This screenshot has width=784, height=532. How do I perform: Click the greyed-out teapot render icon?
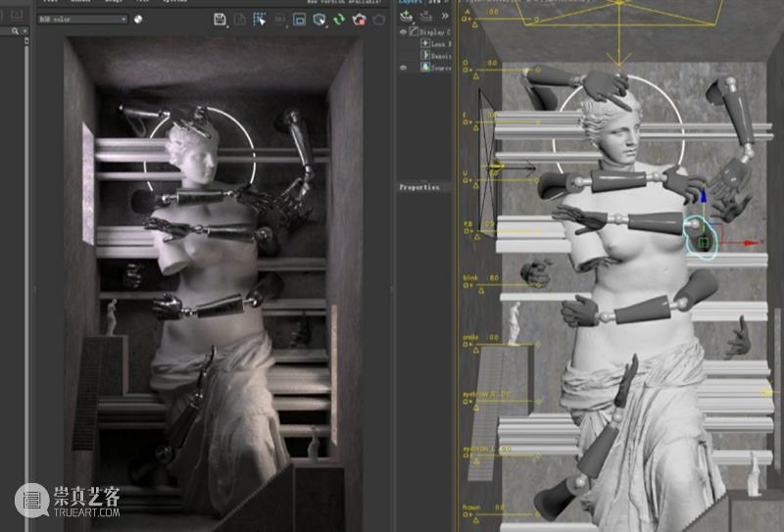[x=379, y=20]
